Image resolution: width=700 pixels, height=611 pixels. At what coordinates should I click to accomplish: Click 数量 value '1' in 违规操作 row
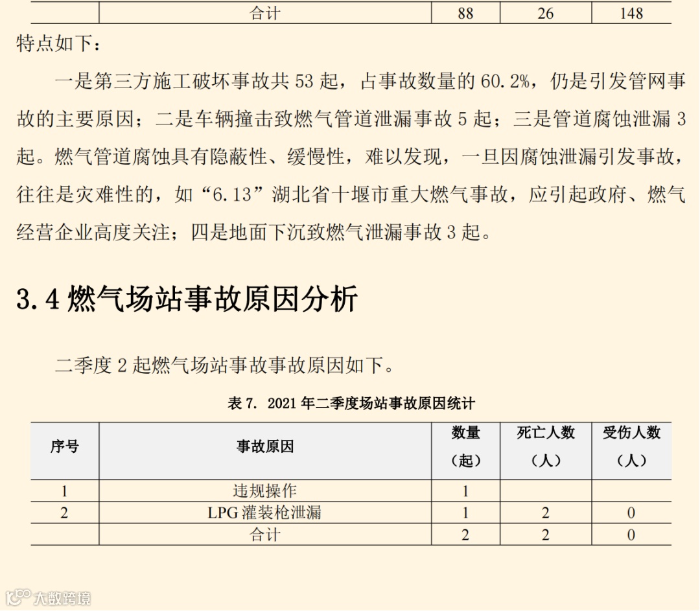pyautogui.click(x=465, y=491)
